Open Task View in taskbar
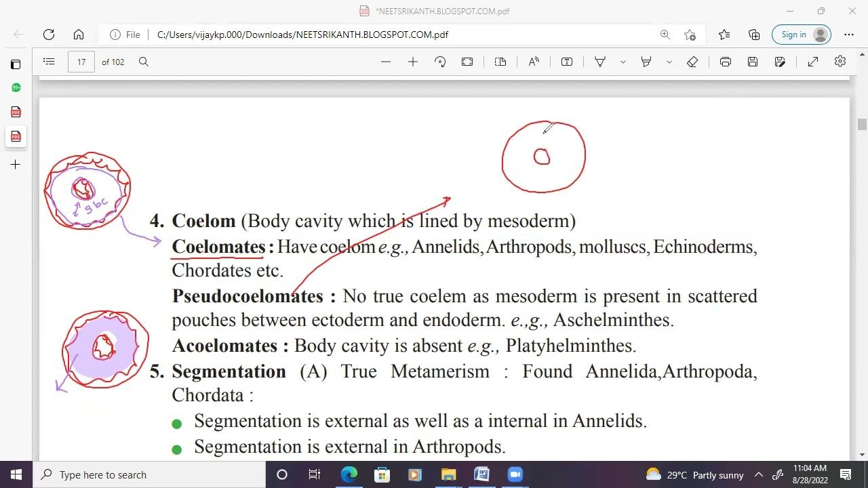This screenshot has width=868, height=488. [315, 474]
